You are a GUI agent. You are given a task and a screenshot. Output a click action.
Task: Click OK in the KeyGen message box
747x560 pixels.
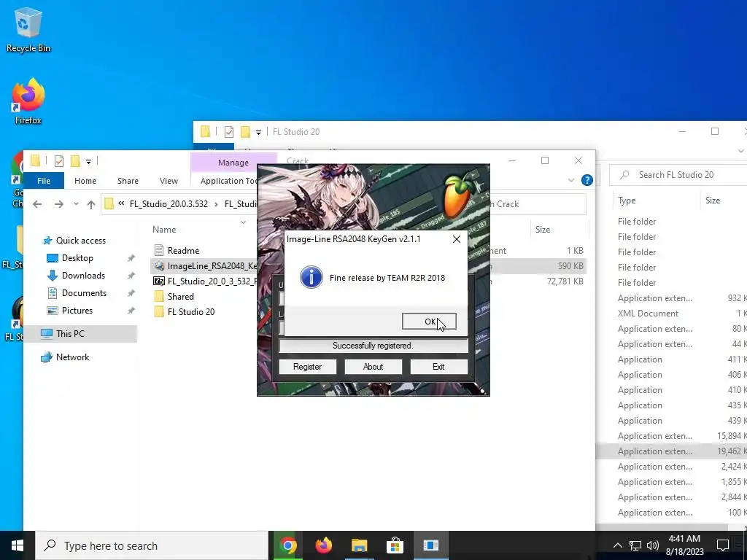(429, 322)
